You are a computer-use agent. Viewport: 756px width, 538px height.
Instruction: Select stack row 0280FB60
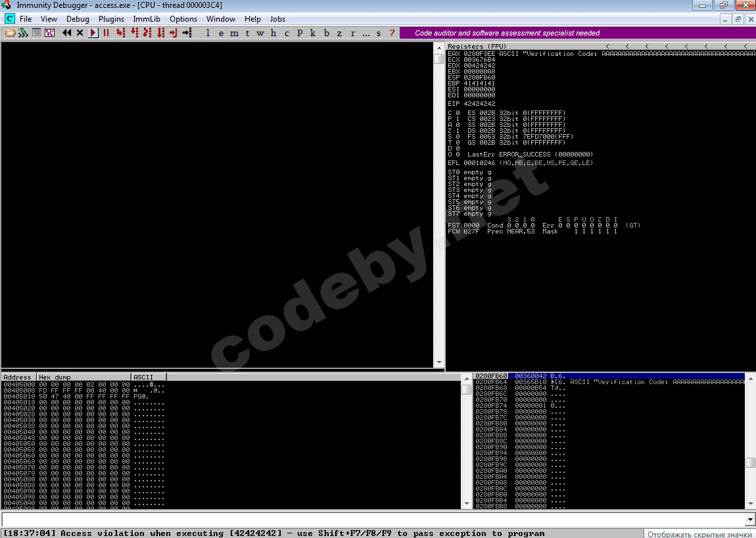coord(609,376)
